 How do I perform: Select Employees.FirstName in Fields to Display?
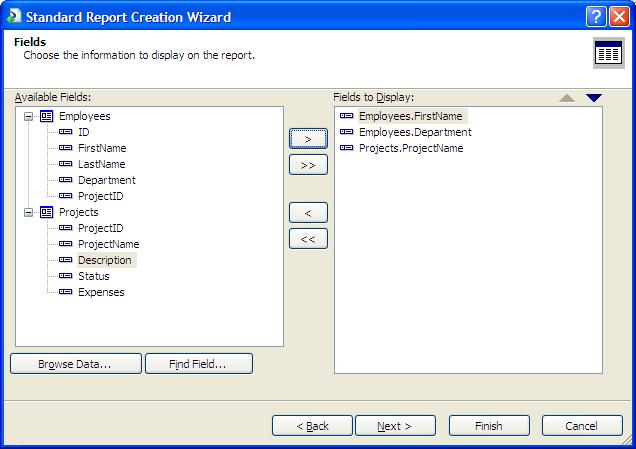tap(410, 116)
